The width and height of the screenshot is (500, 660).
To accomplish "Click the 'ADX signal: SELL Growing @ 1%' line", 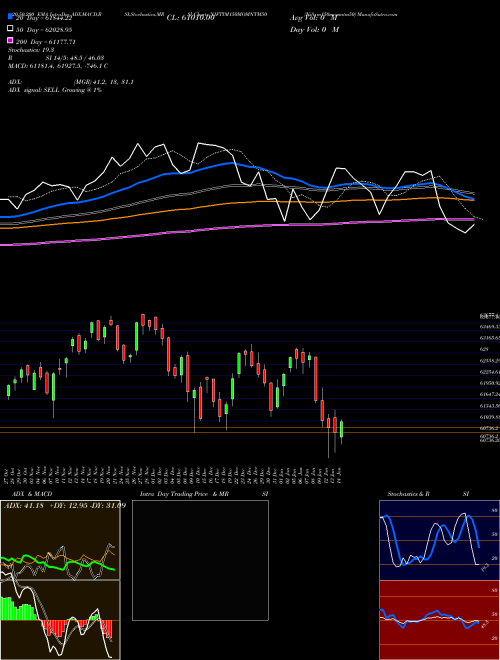I will pyautogui.click(x=55, y=90).
